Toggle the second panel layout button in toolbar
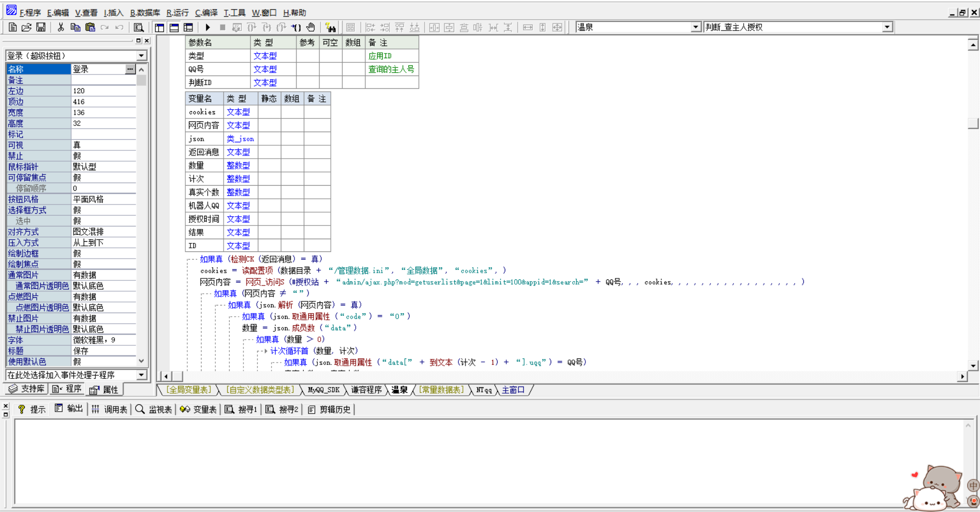Viewport: 980px width, 512px height. pyautogui.click(x=174, y=28)
